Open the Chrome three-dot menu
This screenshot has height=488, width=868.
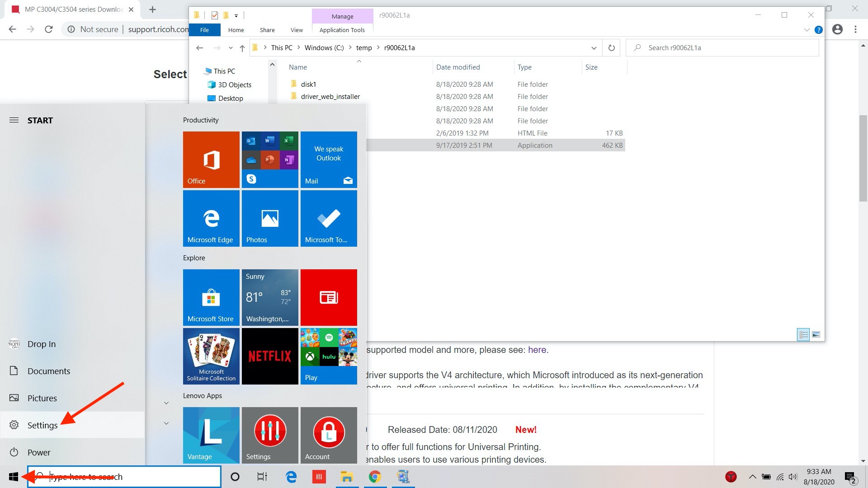(855, 29)
